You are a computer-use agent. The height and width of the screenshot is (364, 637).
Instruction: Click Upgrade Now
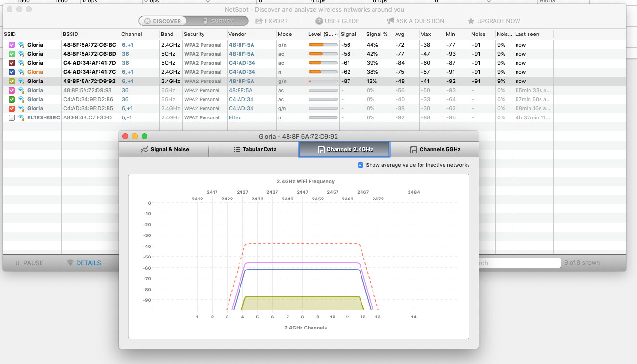(x=494, y=21)
